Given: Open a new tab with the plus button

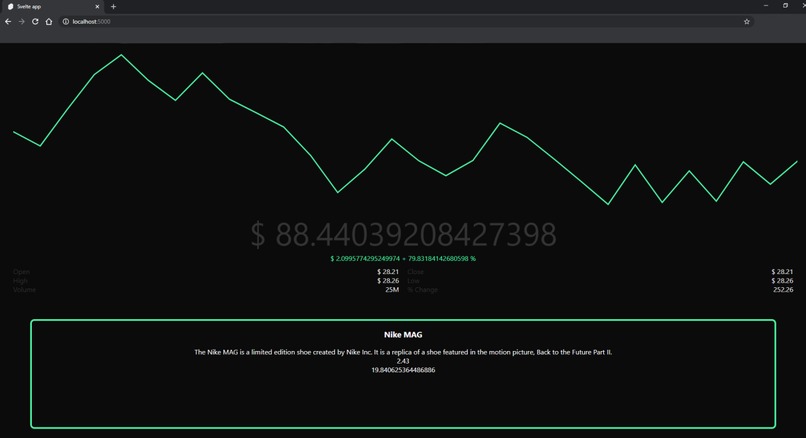Looking at the screenshot, I should (x=113, y=7).
